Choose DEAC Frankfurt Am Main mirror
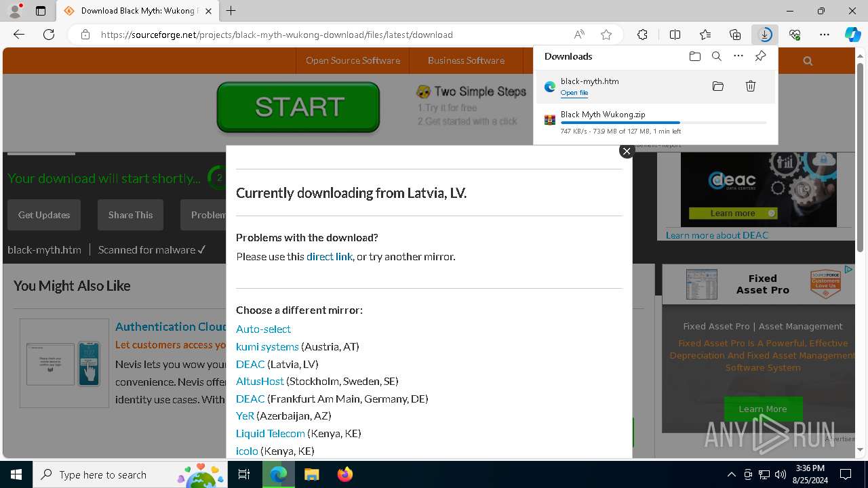 pos(250,399)
